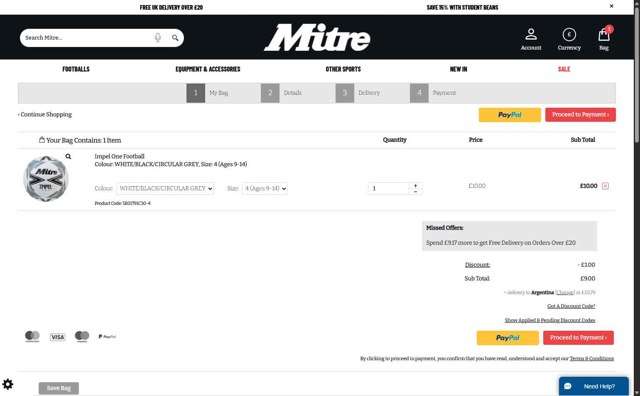The width and height of the screenshot is (640, 396).
Task: Click the microphone voice search icon
Action: (x=158, y=38)
